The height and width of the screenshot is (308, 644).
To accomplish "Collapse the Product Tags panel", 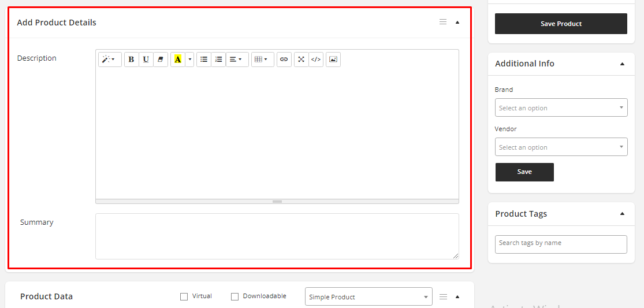I will pyautogui.click(x=622, y=214).
